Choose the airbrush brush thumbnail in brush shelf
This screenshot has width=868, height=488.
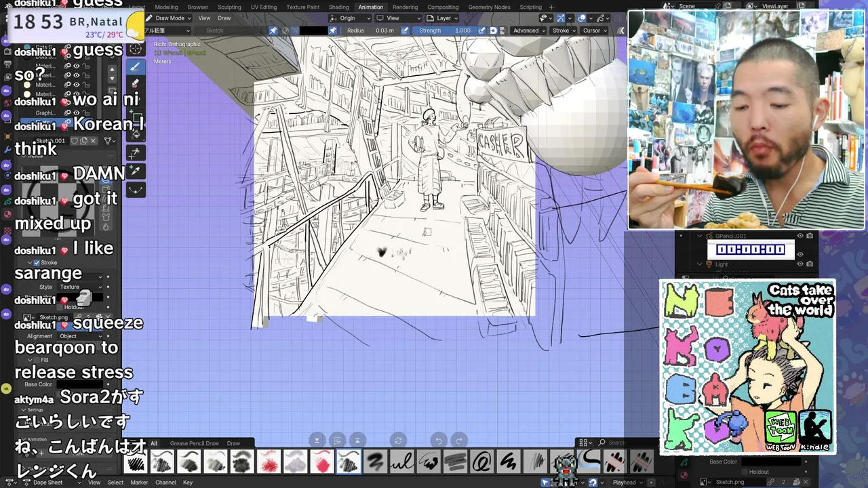pos(242,462)
